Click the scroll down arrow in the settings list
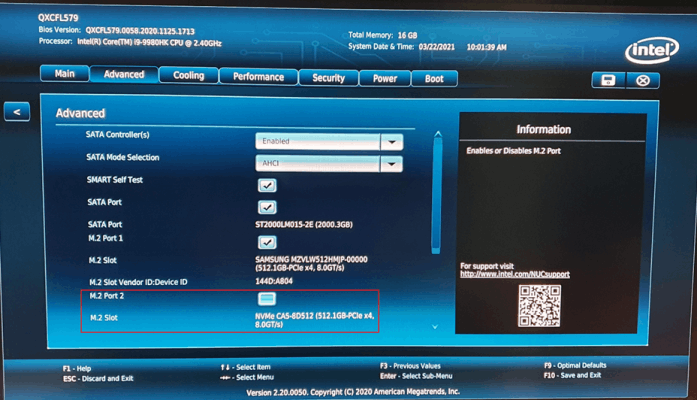 (x=435, y=327)
